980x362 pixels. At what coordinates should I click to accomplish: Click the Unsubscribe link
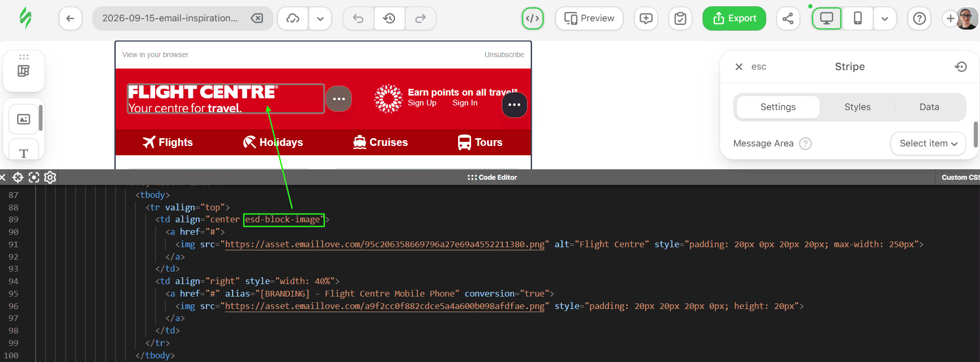point(504,55)
